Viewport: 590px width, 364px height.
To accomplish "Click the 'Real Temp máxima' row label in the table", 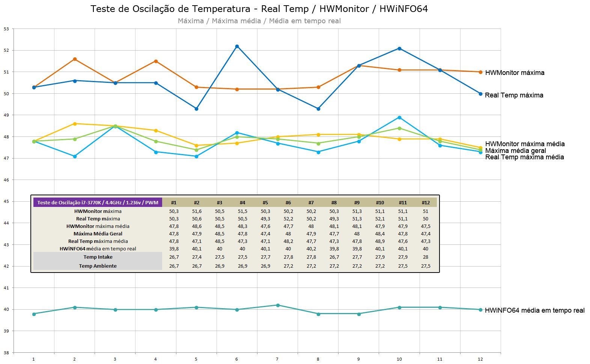I will (98, 219).
